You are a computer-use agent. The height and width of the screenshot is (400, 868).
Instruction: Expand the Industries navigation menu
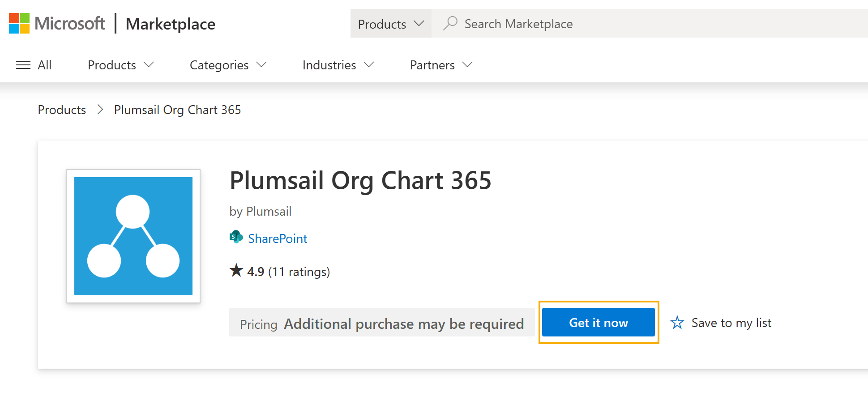pyautogui.click(x=338, y=65)
